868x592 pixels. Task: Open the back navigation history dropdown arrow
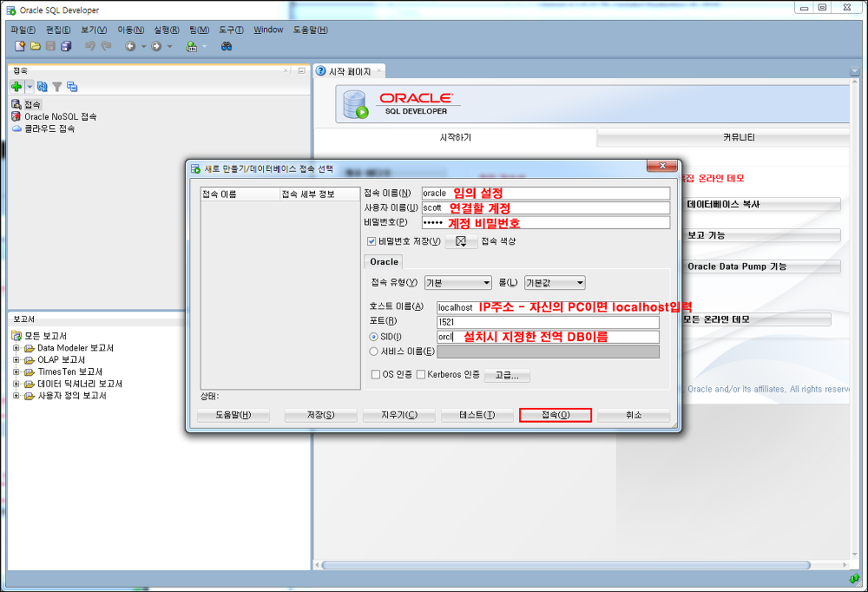click(x=143, y=47)
